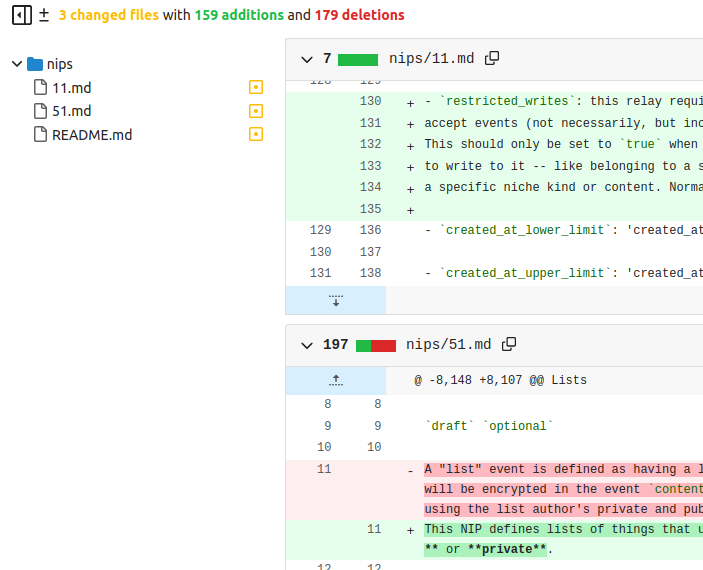Collapse the nips/11.md diff section

[x=307, y=59]
